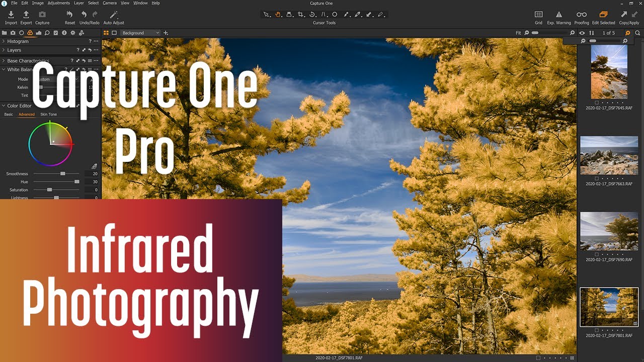Switch viewer to single view mode

point(114,33)
